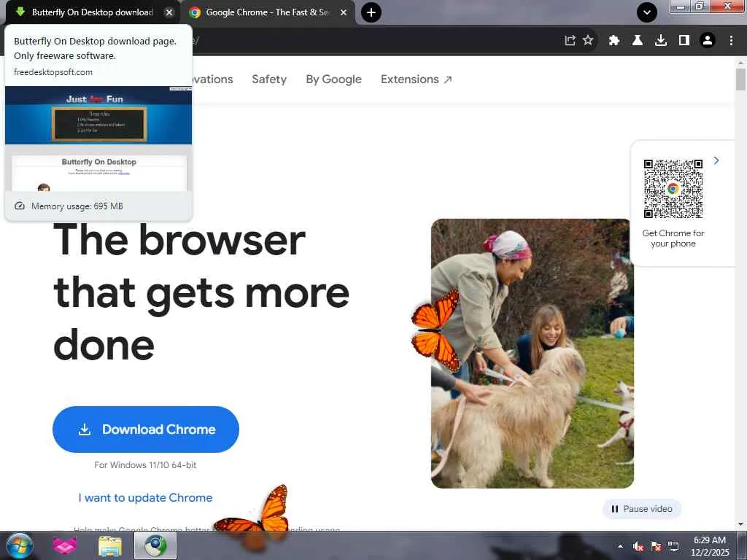This screenshot has width=747, height=560.
Task: Open the File Explorer taskbar icon
Action: click(109, 546)
